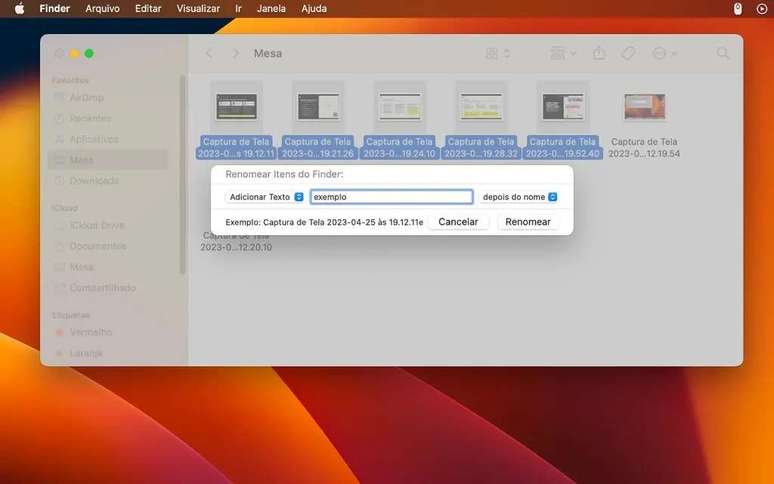
Task: Click the download icon beside Downloads
Action: (59, 181)
